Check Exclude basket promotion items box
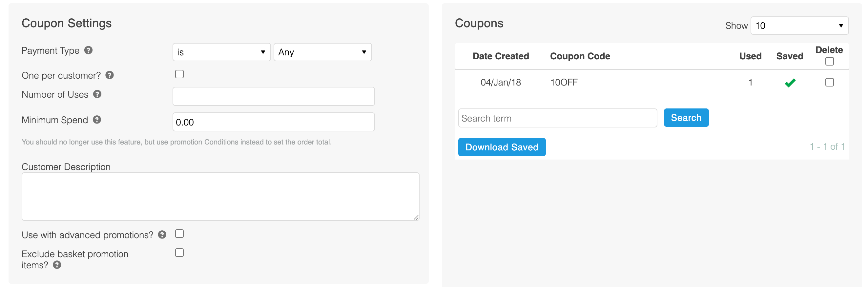This screenshot has height=287, width=868. 179,253
